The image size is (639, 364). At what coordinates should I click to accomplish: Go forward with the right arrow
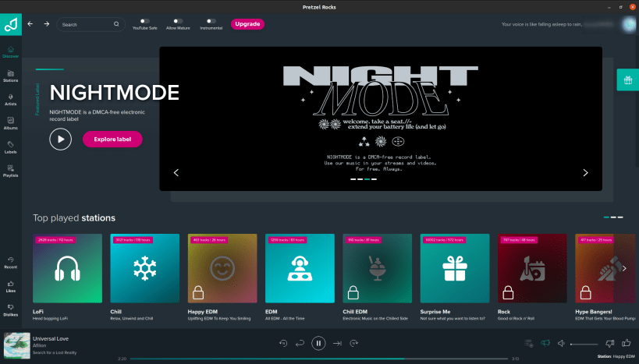pyautogui.click(x=47, y=24)
